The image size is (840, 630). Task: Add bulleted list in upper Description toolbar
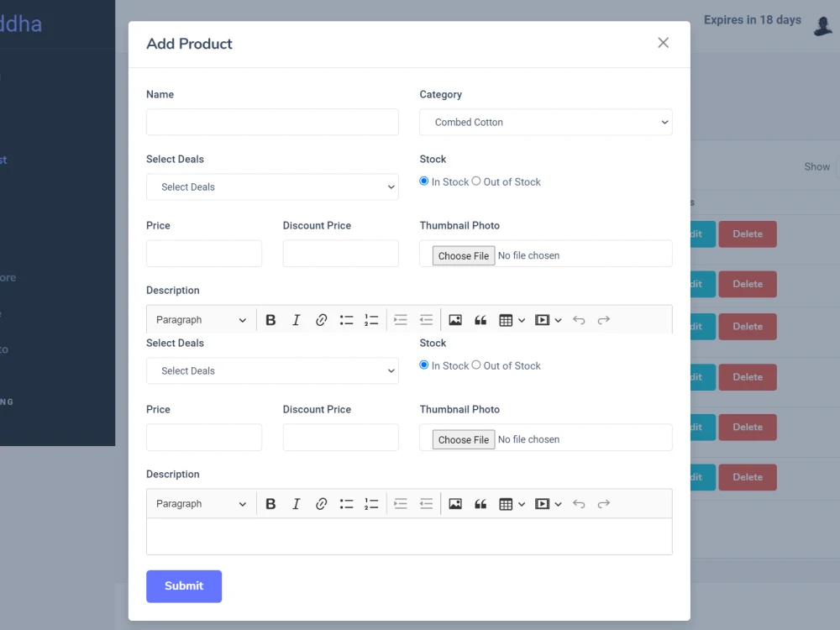tap(346, 320)
